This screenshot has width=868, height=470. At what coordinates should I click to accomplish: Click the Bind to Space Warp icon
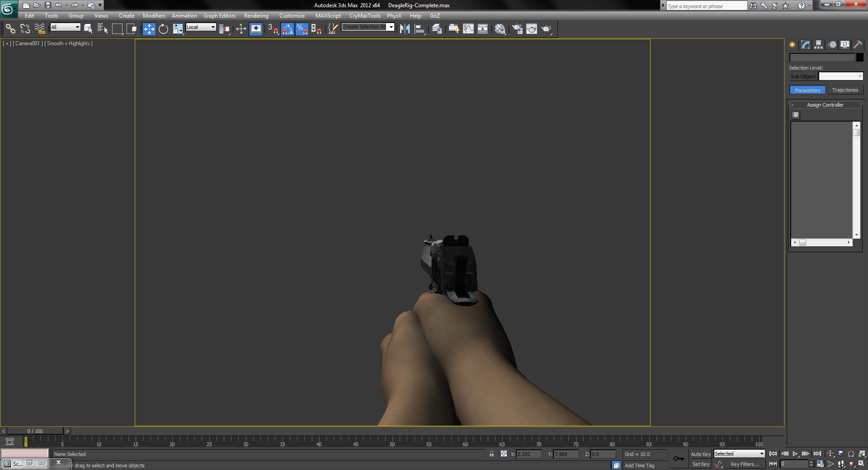coord(40,29)
